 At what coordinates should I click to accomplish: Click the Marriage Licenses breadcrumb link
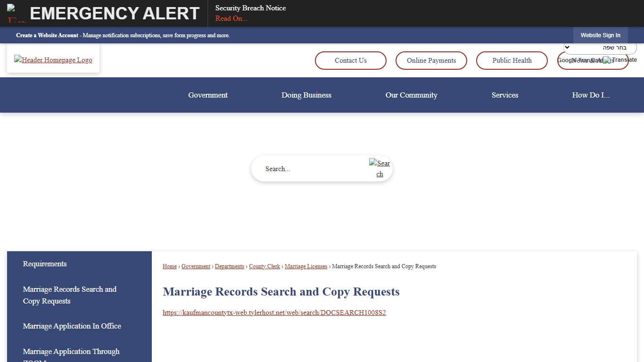coord(306,266)
